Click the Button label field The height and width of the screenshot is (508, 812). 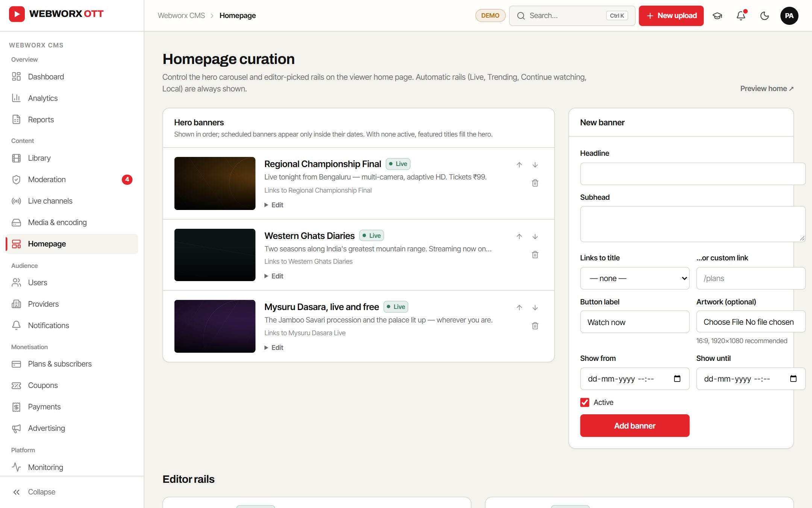(635, 322)
